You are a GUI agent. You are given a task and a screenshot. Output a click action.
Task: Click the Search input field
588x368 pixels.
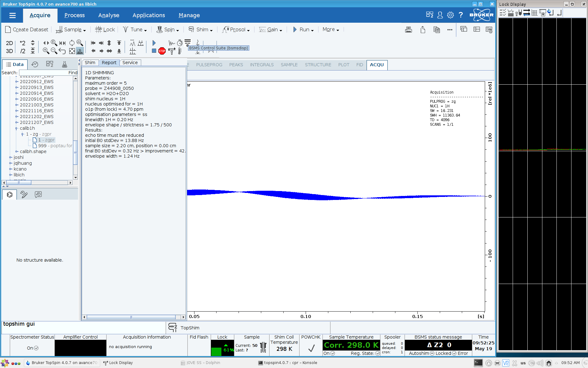pyautogui.click(x=43, y=73)
